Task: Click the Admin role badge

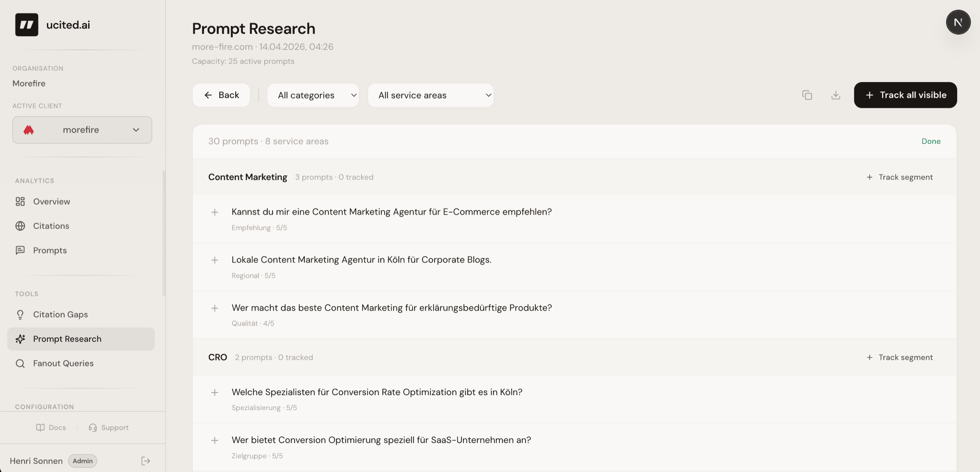Action: point(82,461)
